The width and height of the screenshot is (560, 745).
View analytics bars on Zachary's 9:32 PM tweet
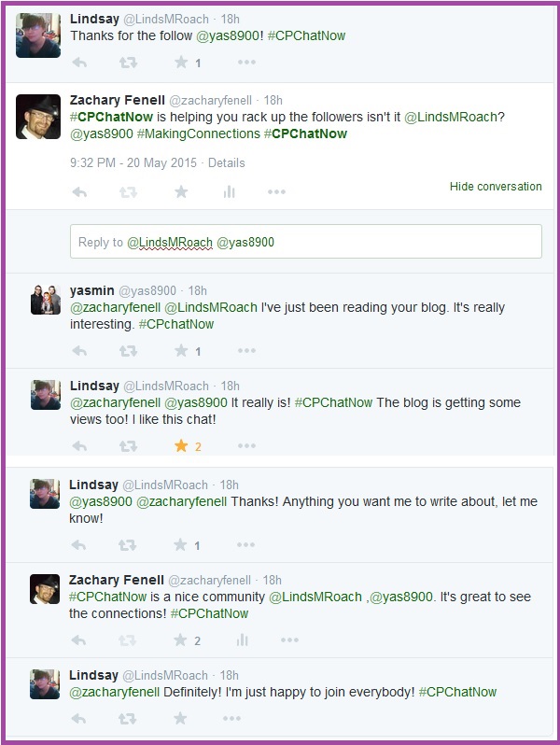[x=229, y=192]
